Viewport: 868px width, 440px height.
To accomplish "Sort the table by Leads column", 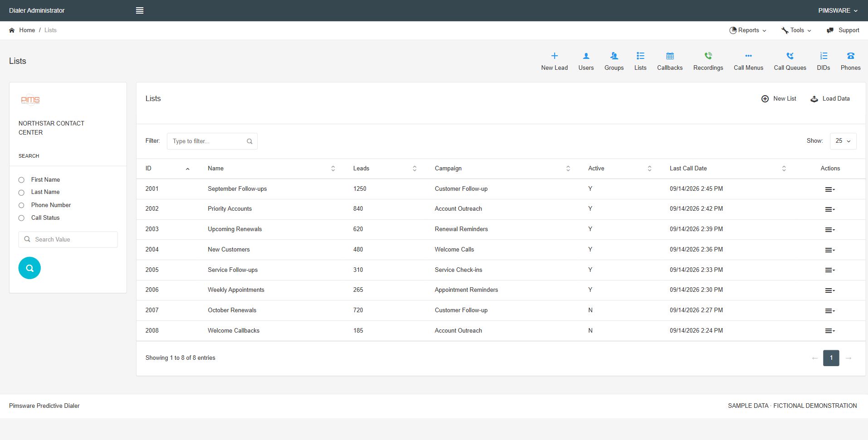I will click(x=385, y=169).
